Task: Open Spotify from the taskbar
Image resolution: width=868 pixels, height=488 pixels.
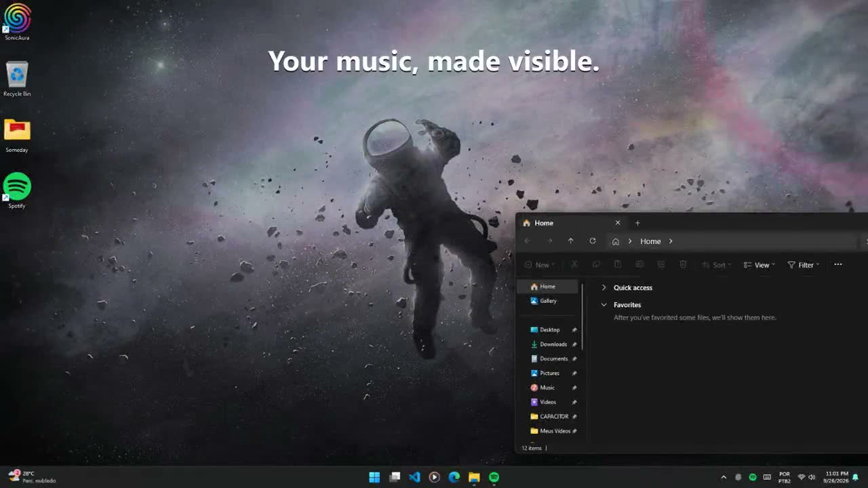Action: coord(494,477)
